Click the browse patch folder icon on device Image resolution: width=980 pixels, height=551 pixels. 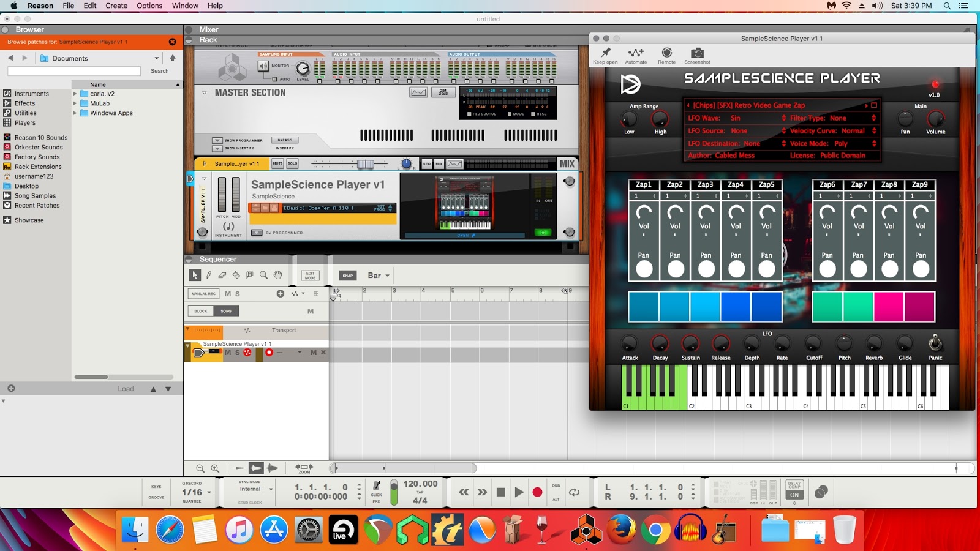[265, 208]
